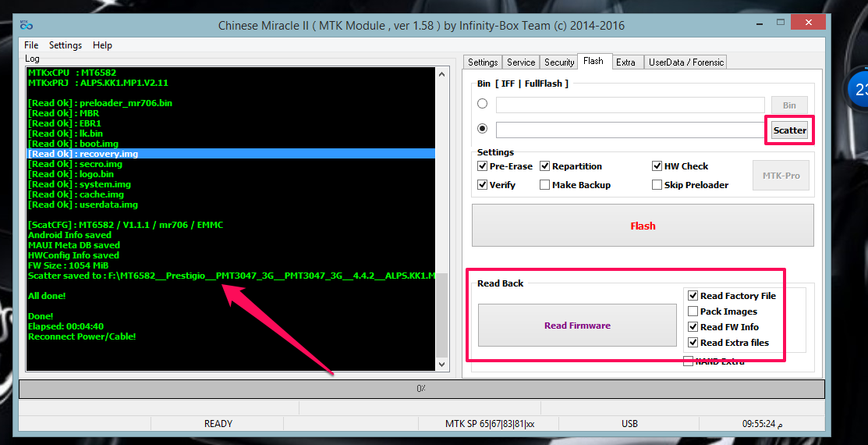
Task: Click the [Read Ok] : MBR log line
Action: coord(64,113)
